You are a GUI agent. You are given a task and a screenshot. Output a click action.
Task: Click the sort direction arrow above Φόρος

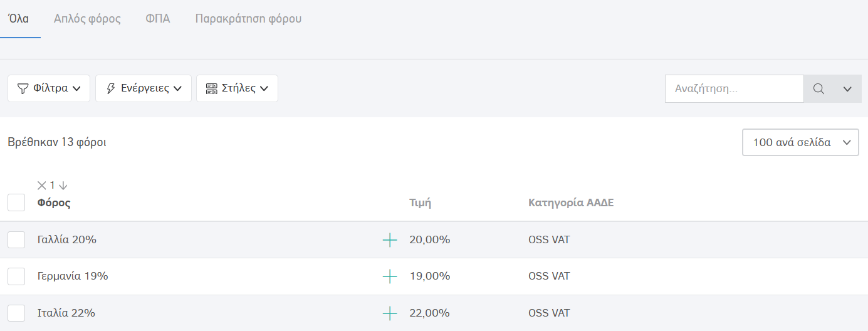[x=63, y=185]
